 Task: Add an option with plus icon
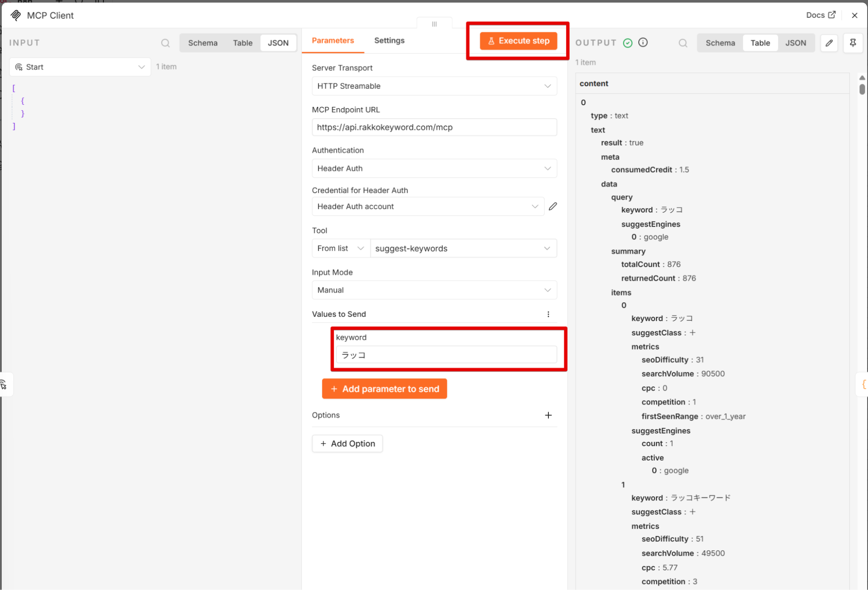[x=548, y=415]
